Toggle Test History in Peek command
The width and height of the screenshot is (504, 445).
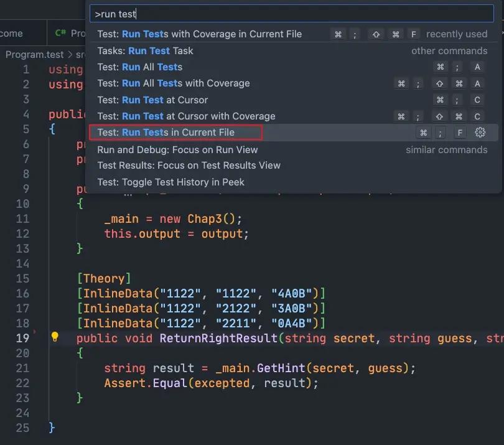(170, 182)
